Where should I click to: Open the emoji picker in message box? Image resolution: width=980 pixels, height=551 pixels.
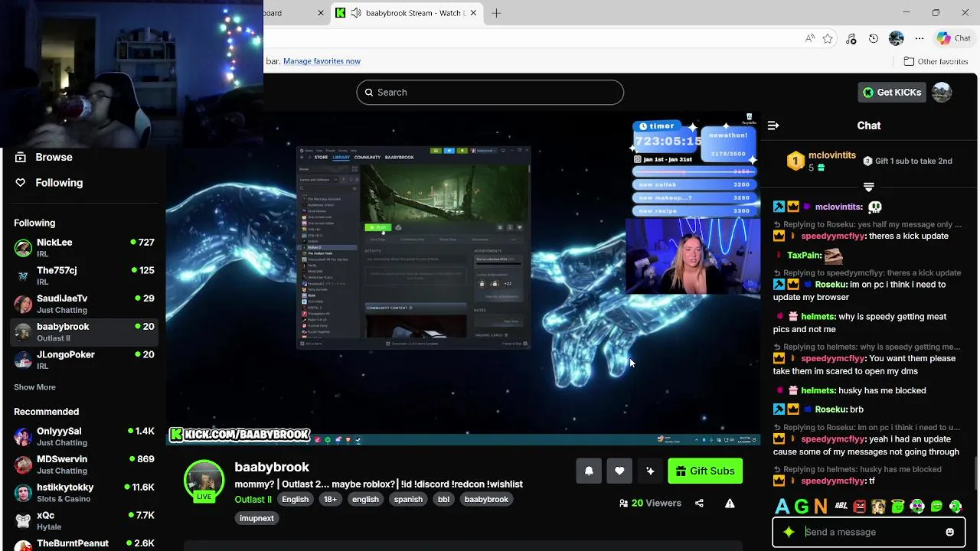pyautogui.click(x=949, y=532)
